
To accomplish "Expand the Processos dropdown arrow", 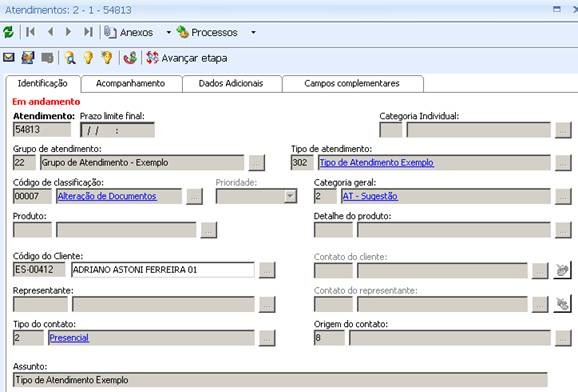I will pyautogui.click(x=253, y=32).
